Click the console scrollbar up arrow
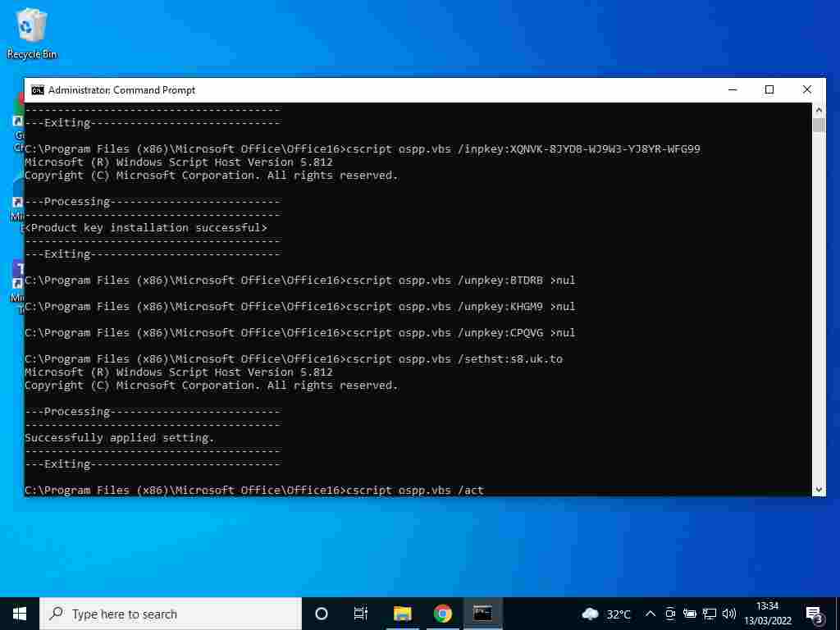 819,110
